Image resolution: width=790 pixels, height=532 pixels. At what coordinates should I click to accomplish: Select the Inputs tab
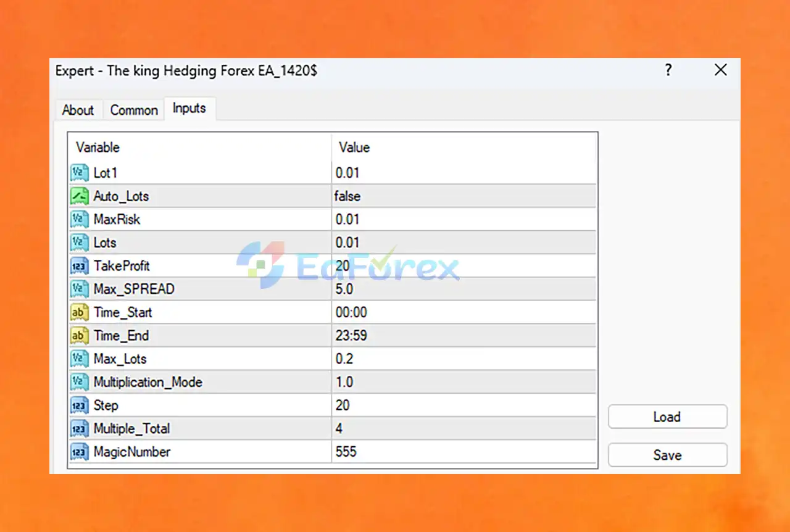[189, 108]
